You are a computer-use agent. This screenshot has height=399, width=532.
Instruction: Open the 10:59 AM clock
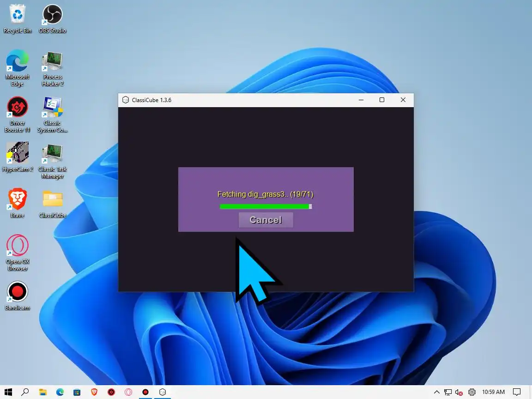493,392
